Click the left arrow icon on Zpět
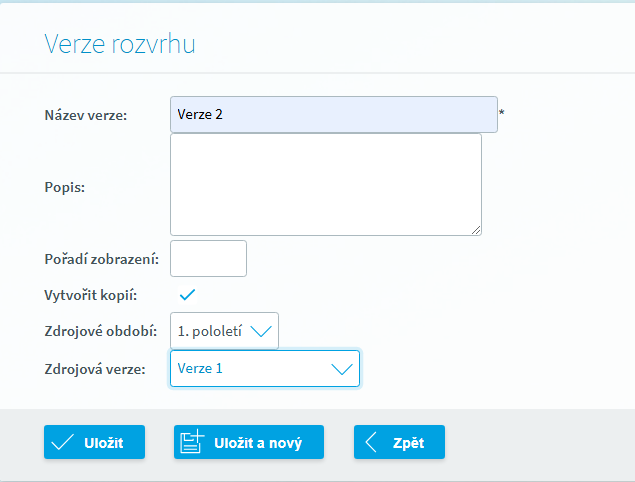Image resolution: width=635 pixels, height=482 pixels. point(372,442)
